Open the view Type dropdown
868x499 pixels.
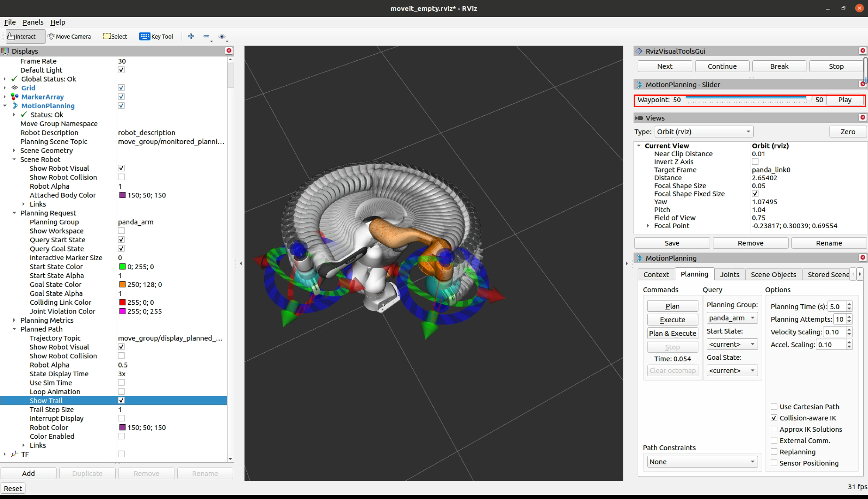tap(703, 132)
